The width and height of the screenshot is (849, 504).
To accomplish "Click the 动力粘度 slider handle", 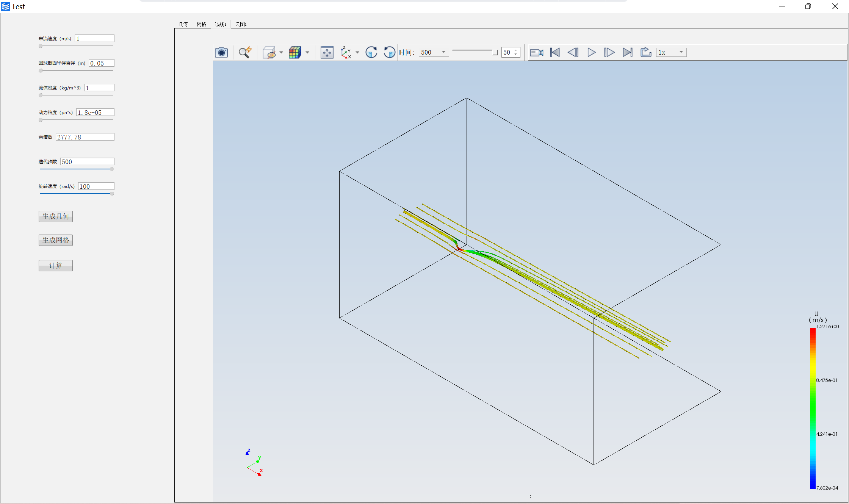I will [41, 120].
